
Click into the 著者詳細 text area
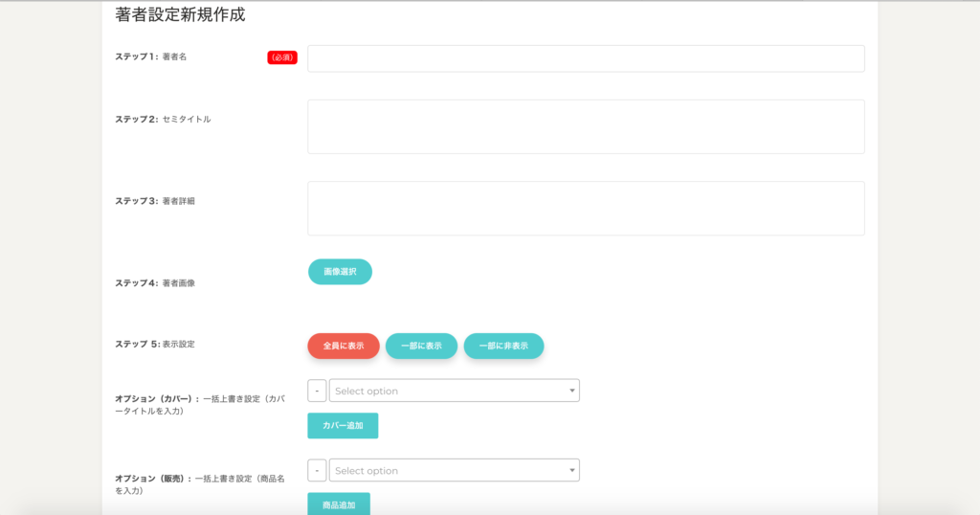click(585, 208)
